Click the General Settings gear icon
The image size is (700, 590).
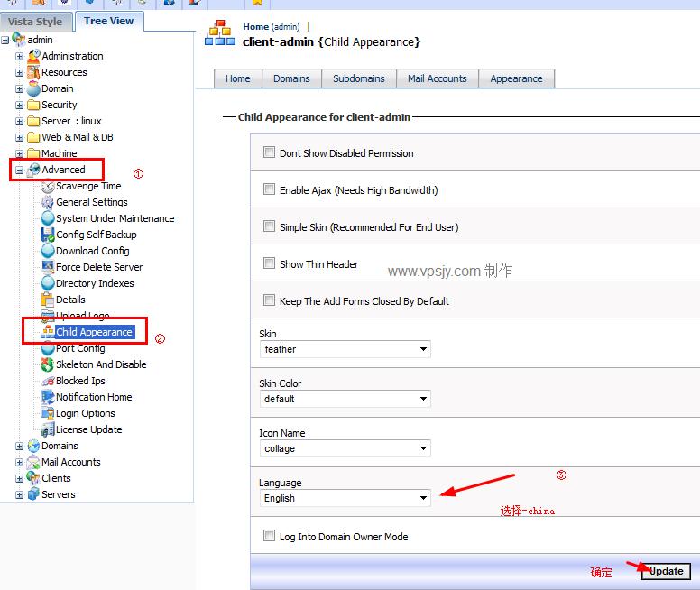coord(48,202)
